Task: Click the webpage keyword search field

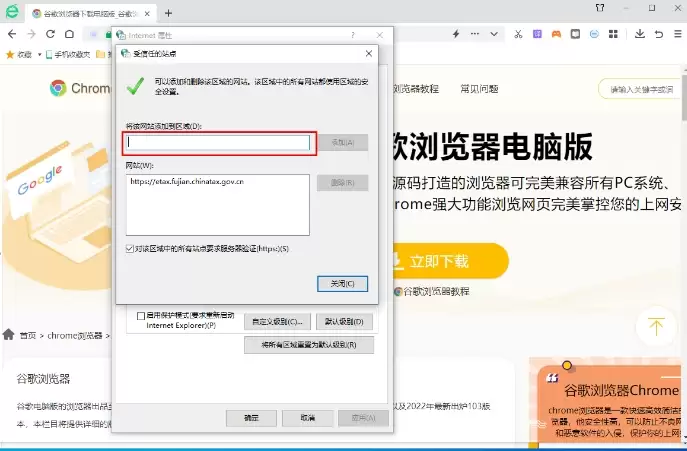Action: coord(641,89)
